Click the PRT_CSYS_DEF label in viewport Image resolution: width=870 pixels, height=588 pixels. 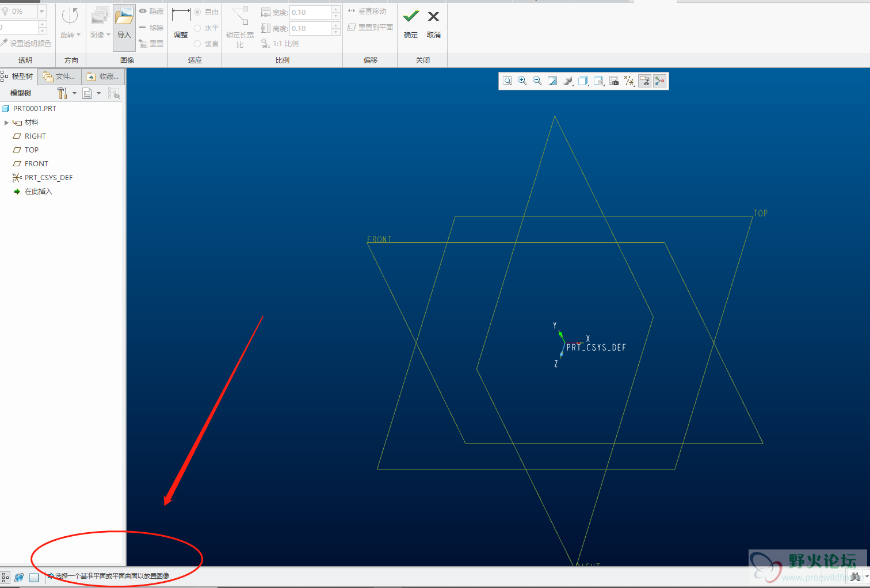click(x=596, y=348)
